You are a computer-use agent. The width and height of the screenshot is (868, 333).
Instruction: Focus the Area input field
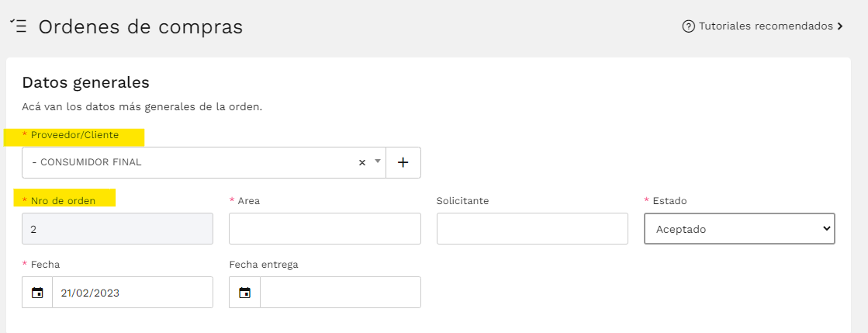tap(325, 228)
